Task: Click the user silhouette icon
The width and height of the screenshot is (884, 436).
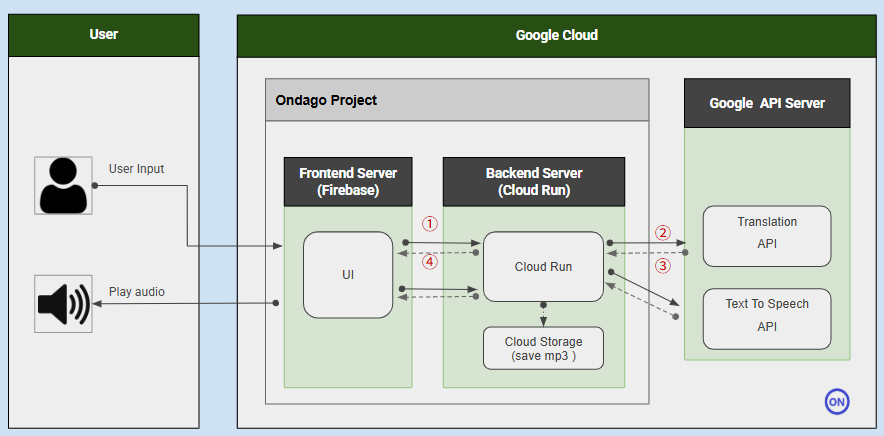Action: 63,186
